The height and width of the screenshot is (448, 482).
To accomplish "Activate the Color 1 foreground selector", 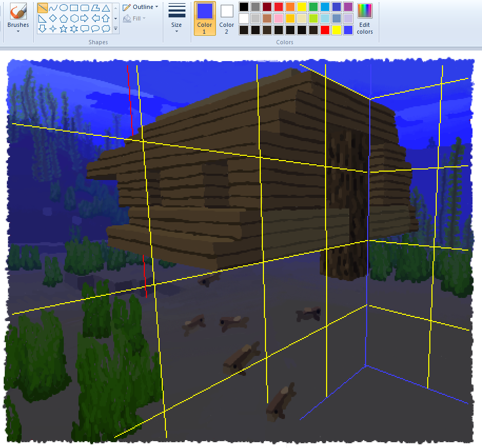I will pos(204,18).
